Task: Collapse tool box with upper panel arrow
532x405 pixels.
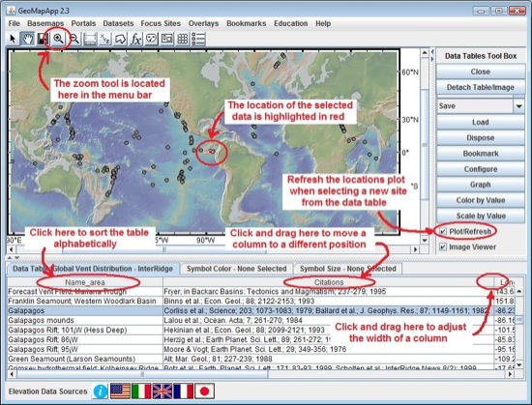Action: (432, 52)
